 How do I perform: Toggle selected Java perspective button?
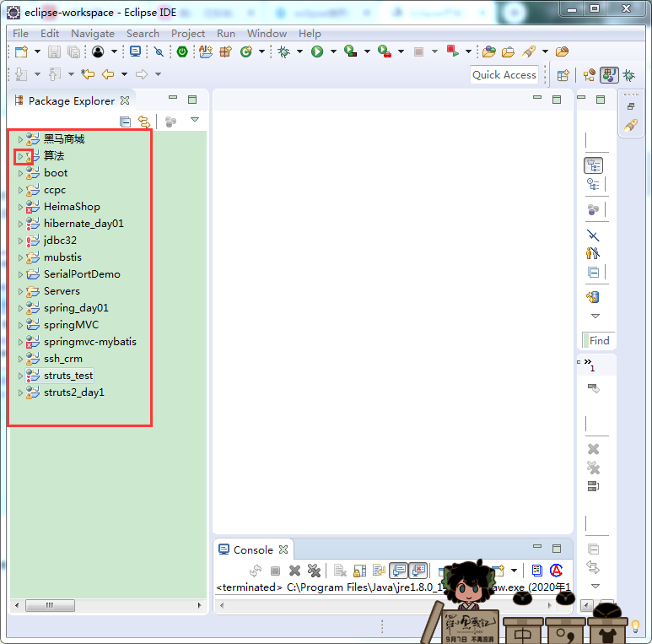609,75
